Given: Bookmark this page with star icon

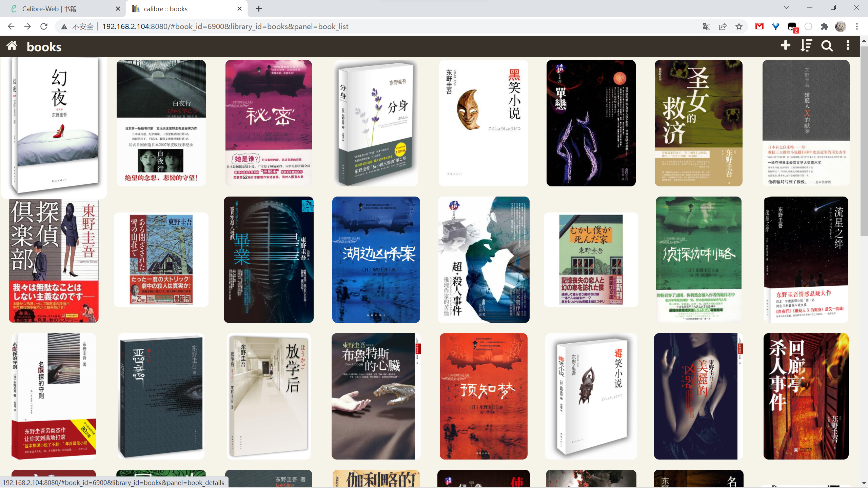Looking at the screenshot, I should pyautogui.click(x=739, y=26).
